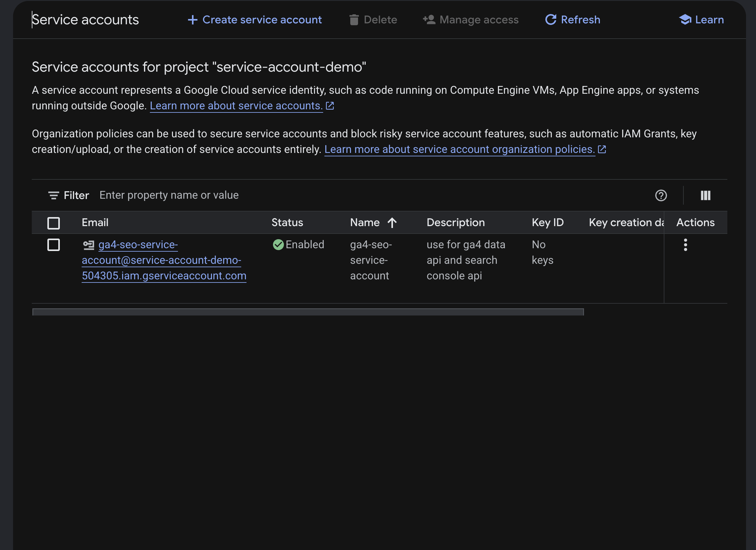Open Manage access
The image size is (756, 550).
(470, 20)
